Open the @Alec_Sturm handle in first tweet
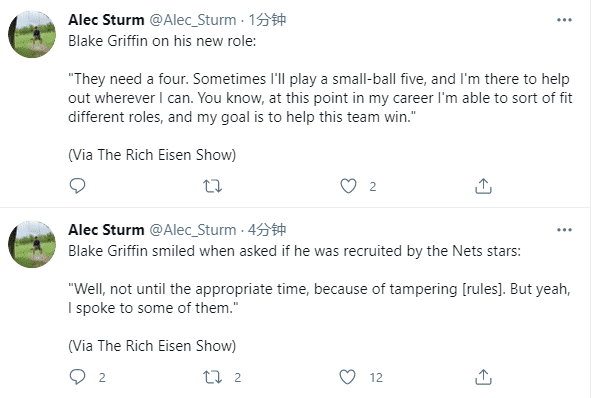This screenshot has width=591, height=398. (193, 20)
